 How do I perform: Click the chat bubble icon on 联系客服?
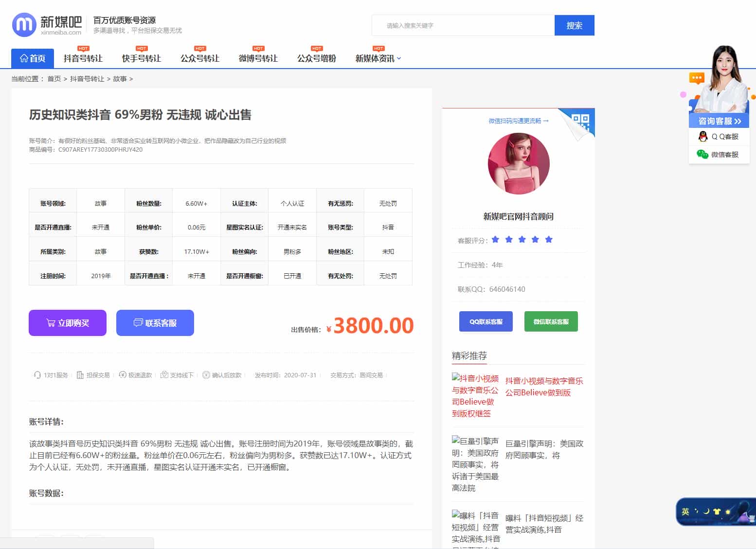pos(138,322)
